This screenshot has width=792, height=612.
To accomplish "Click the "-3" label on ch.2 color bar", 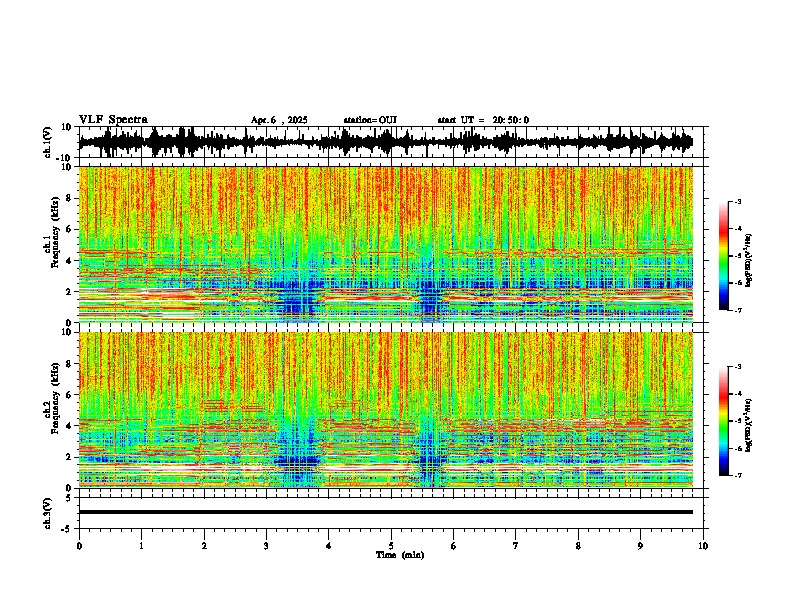I will tap(737, 367).
